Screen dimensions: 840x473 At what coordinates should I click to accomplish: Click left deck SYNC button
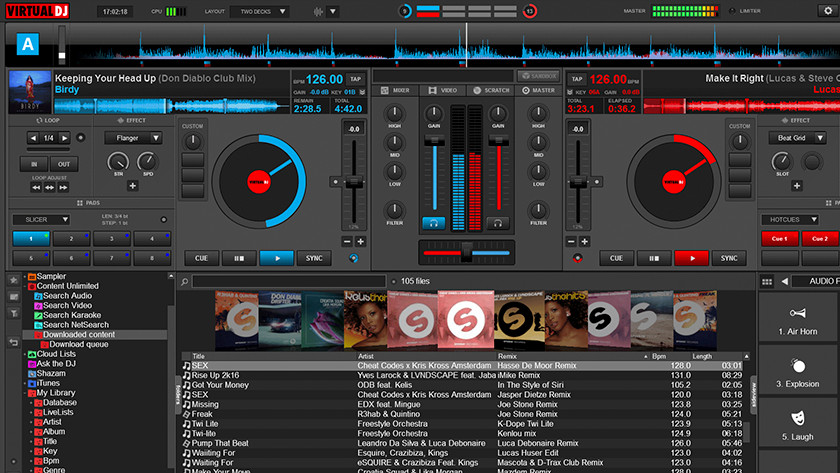314,258
